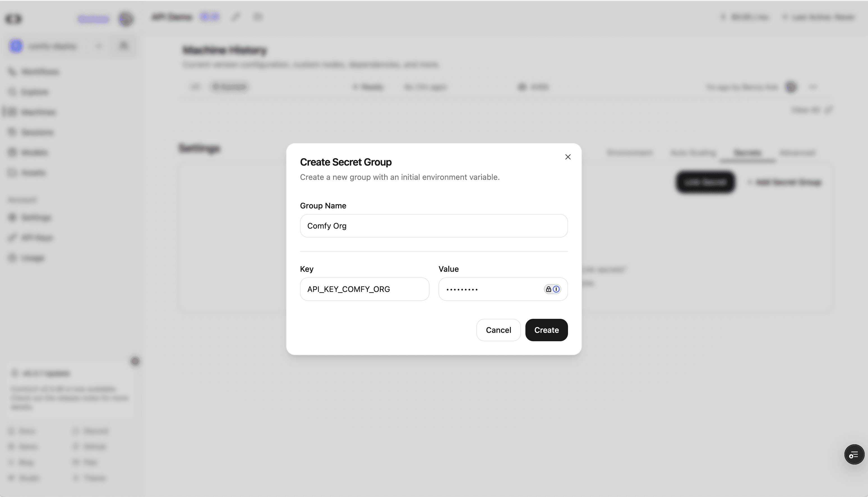868x497 pixels.
Task: Open Models in the sidebar
Action: tap(34, 152)
